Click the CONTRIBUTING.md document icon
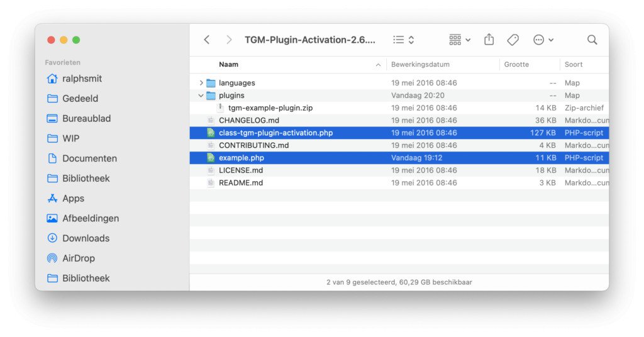This screenshot has width=644, height=337. [x=211, y=145]
